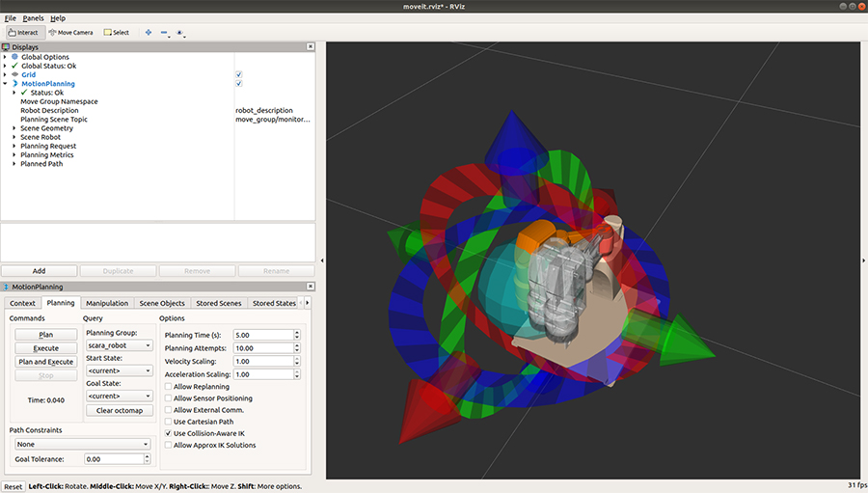Click the Clear octomap button
Viewport: 868px width, 493px height.
[x=119, y=410]
